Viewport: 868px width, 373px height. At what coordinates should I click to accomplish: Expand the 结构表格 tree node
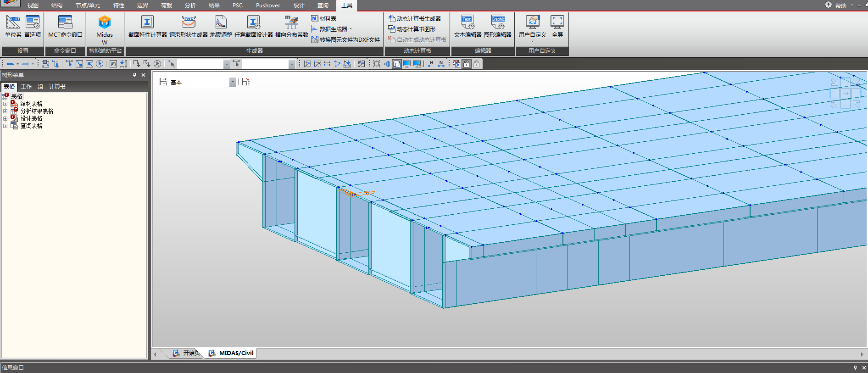(x=5, y=104)
